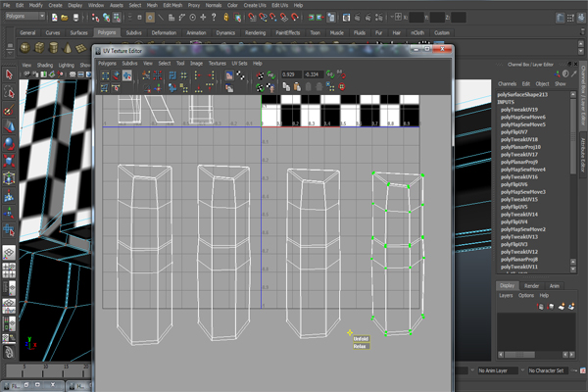The width and height of the screenshot is (588, 392).
Task: Open the Mesh menu
Action: (x=152, y=5)
